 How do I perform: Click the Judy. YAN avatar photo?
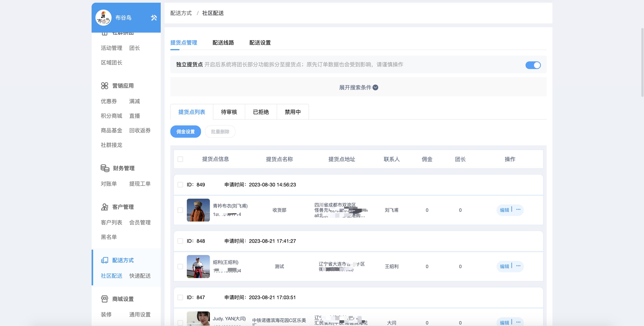click(x=198, y=319)
